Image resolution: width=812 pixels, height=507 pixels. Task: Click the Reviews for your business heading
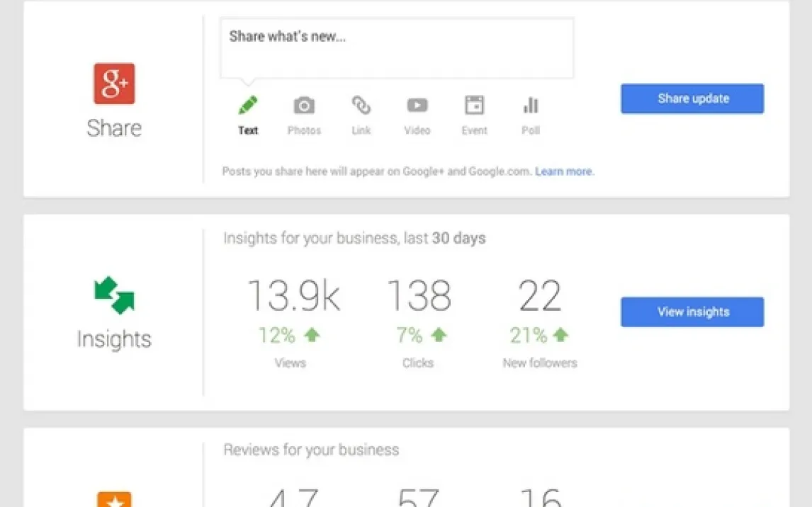tap(311, 450)
